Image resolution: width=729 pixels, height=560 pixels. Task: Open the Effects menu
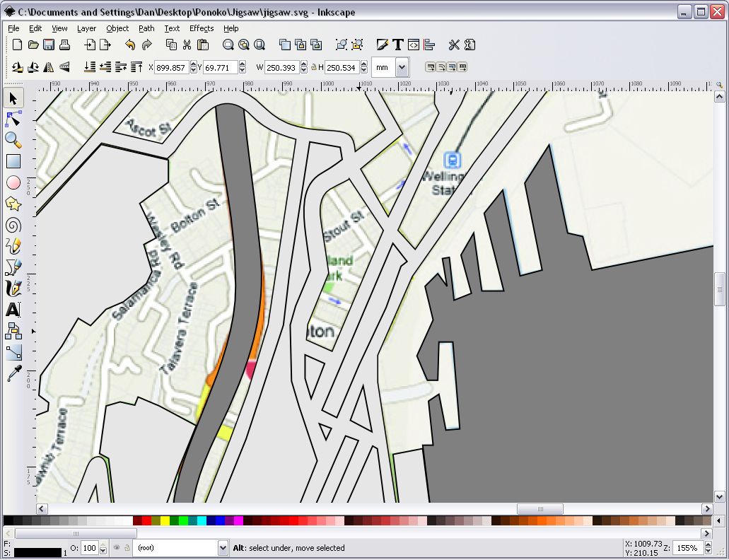(202, 28)
